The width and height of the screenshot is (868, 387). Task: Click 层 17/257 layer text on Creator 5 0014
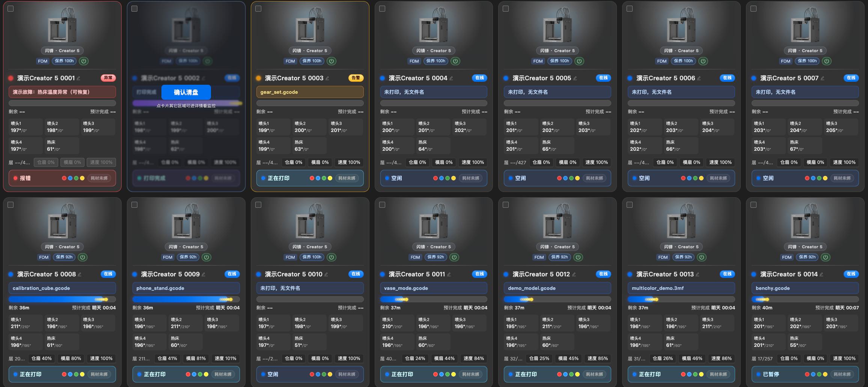[762, 358]
